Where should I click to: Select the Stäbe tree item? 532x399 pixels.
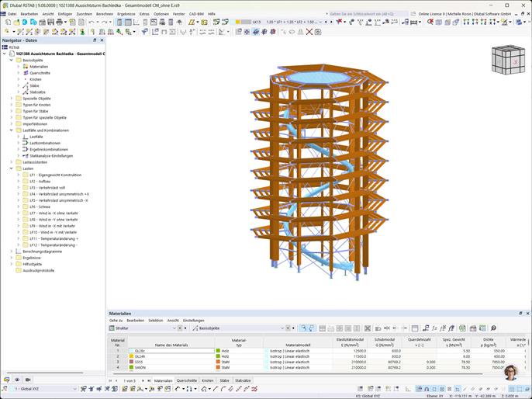click(x=34, y=85)
